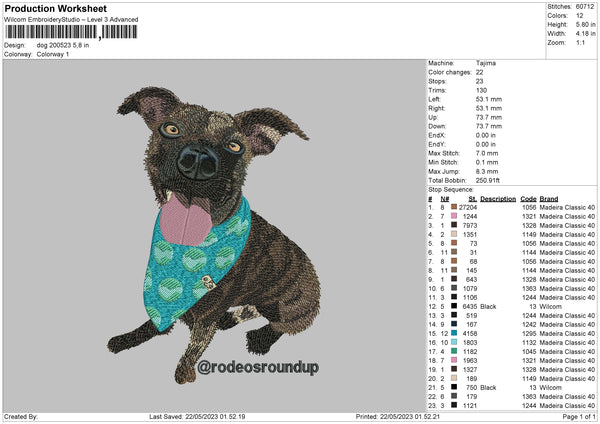Click the Zoom value '1:1'
The image size is (600, 424).
click(580, 42)
